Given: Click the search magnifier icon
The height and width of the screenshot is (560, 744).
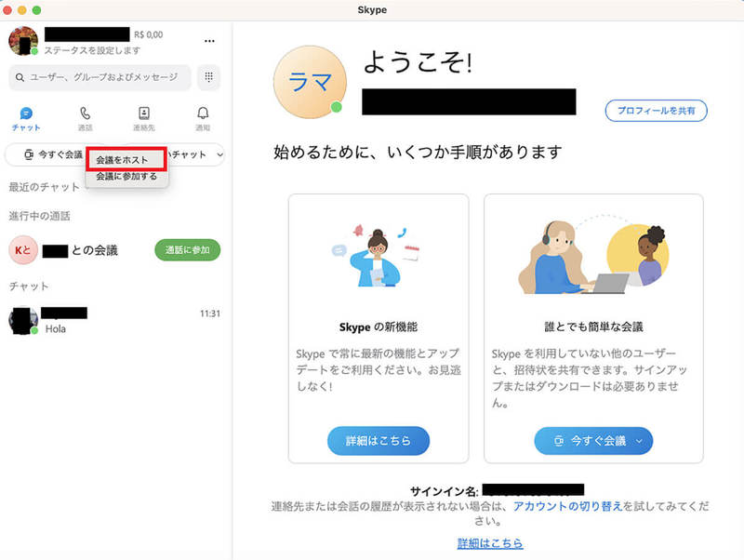Looking at the screenshot, I should pos(20,77).
